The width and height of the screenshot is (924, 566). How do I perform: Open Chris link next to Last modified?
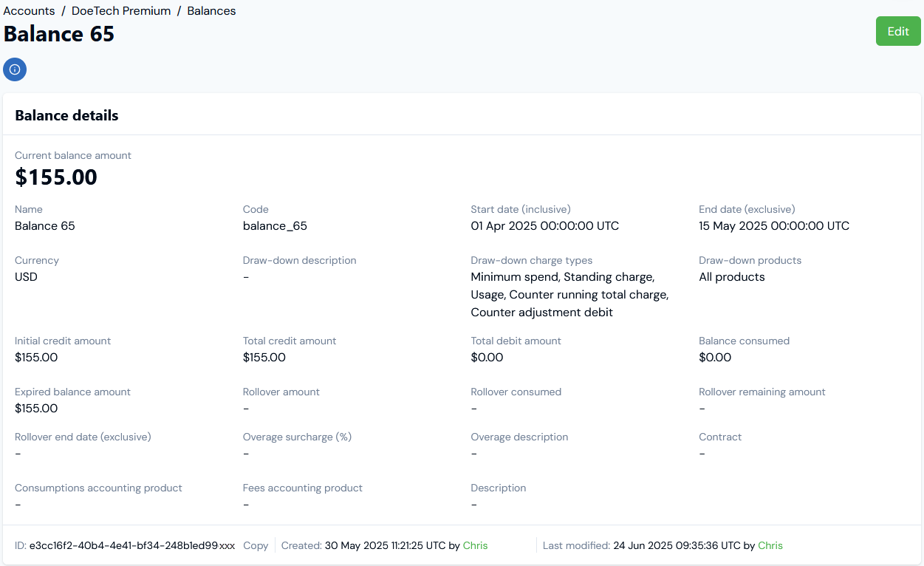tap(770, 545)
